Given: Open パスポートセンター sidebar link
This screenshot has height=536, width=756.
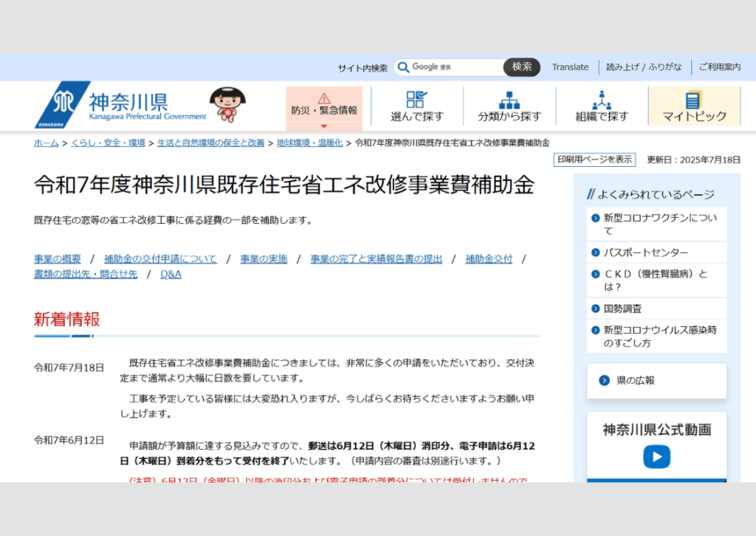Looking at the screenshot, I should tap(645, 252).
